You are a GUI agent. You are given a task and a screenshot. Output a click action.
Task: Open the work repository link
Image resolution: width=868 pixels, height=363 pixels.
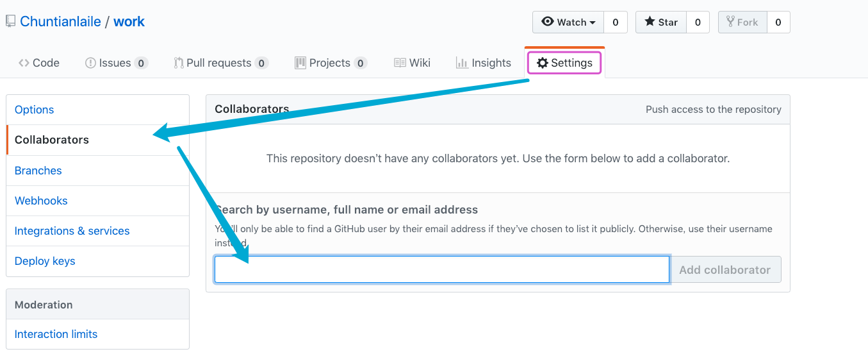[129, 22]
